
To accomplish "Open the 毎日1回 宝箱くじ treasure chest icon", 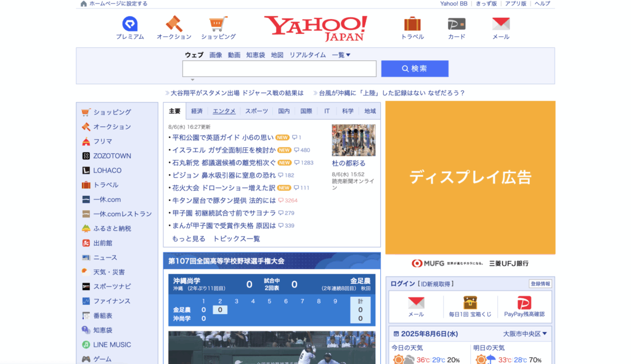I will pos(470,302).
